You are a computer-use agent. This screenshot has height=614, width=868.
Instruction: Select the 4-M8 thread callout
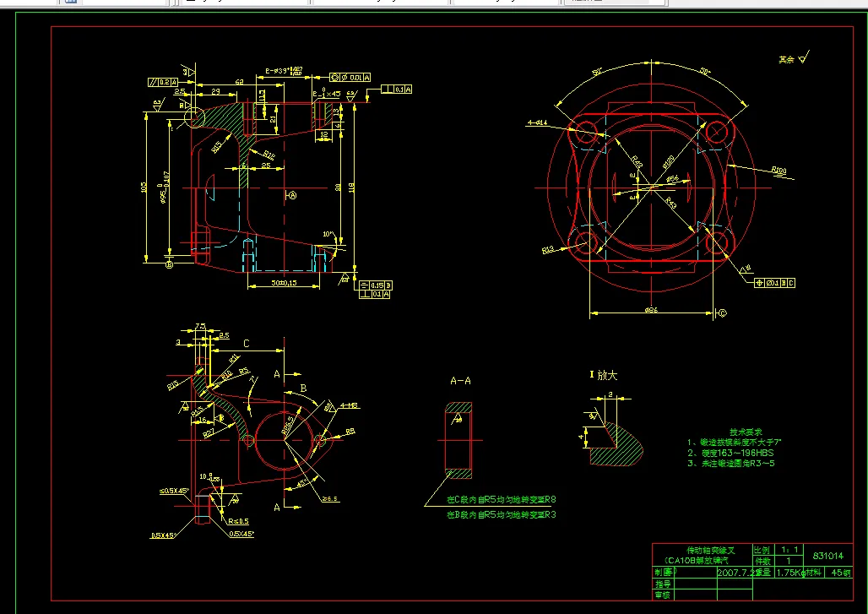[350, 406]
